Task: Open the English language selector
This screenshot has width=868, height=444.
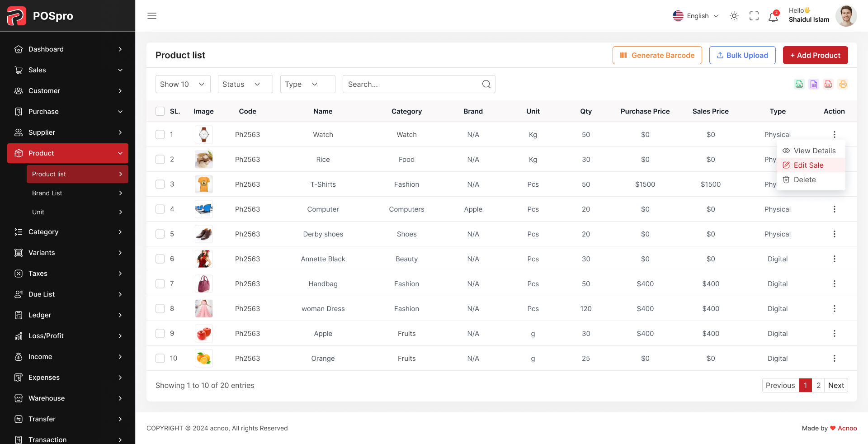Action: coord(695,16)
